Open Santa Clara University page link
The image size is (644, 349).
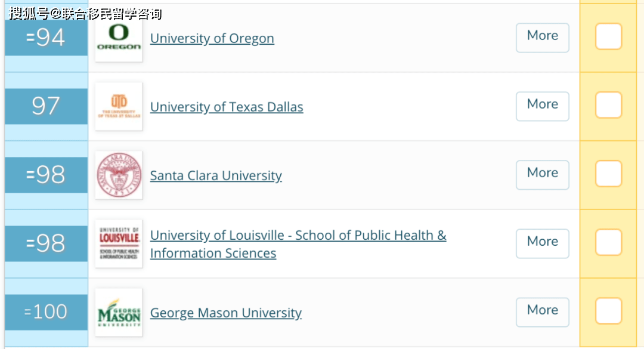coord(216,176)
